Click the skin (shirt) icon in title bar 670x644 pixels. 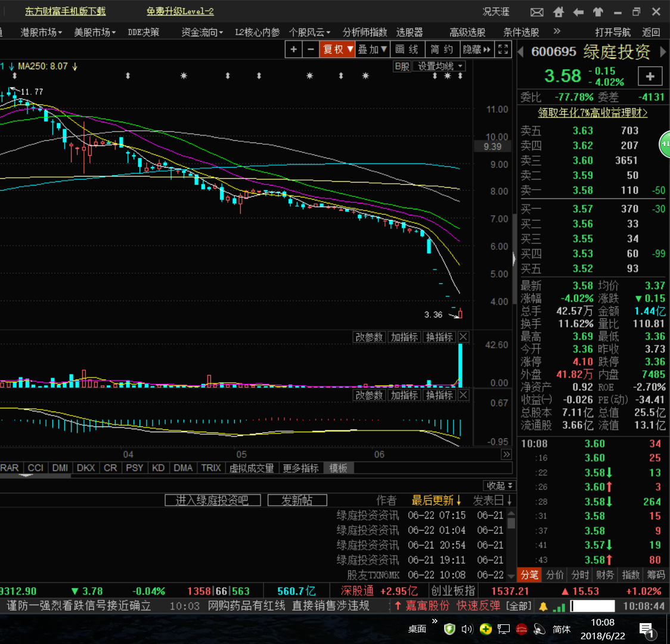click(598, 12)
